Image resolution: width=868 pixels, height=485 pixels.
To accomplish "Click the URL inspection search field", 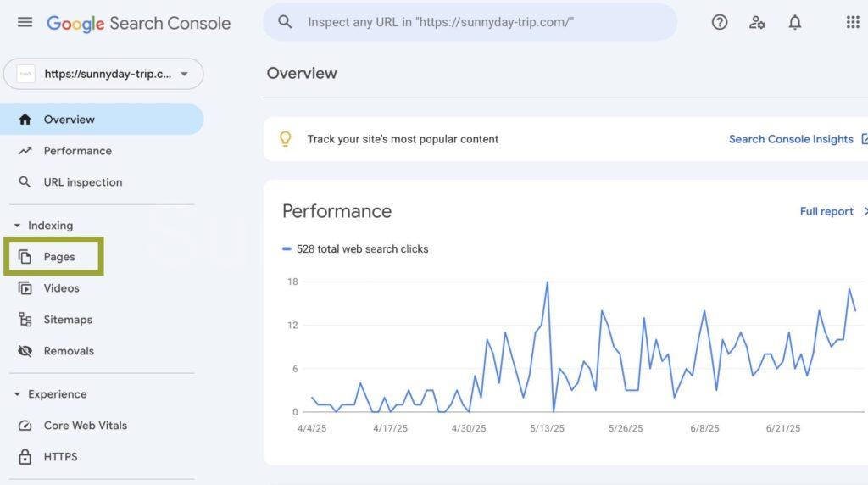I will pyautogui.click(x=470, y=22).
